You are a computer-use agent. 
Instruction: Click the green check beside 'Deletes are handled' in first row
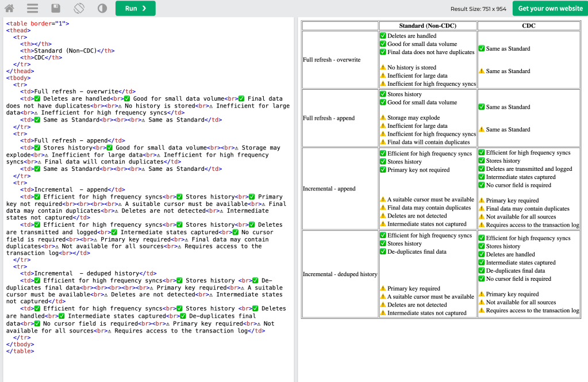tap(383, 36)
